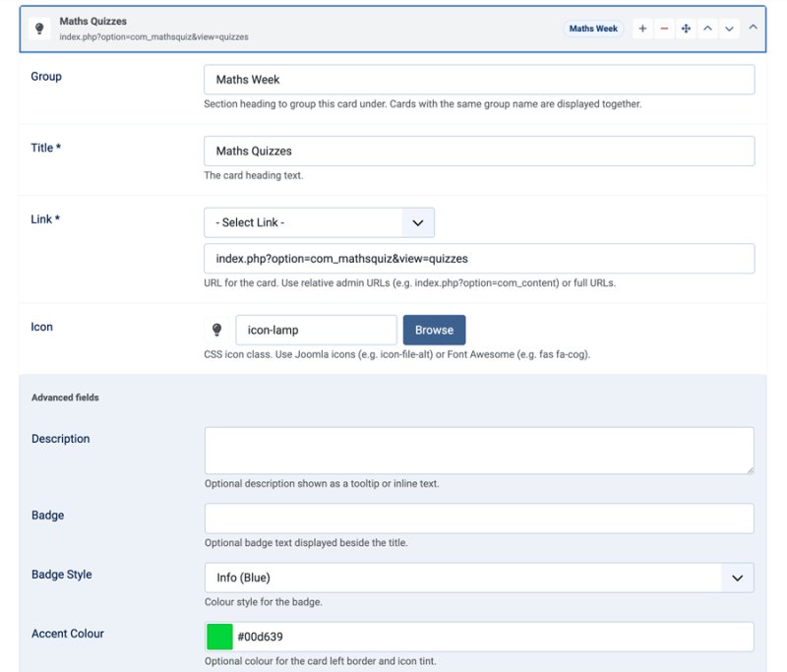Click the card URL subtitle in header
This screenshot has width=787, height=672.
click(x=154, y=37)
